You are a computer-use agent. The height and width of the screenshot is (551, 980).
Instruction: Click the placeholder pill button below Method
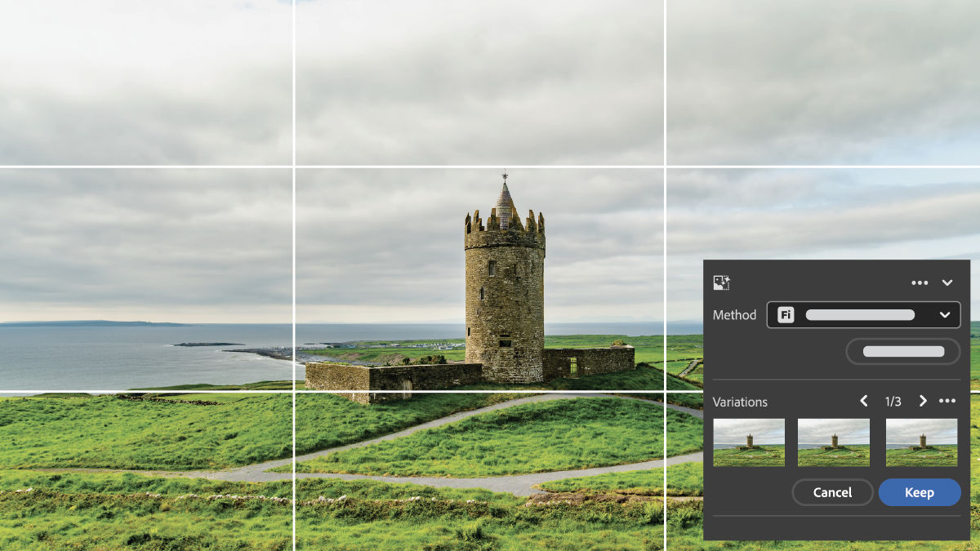click(x=903, y=352)
